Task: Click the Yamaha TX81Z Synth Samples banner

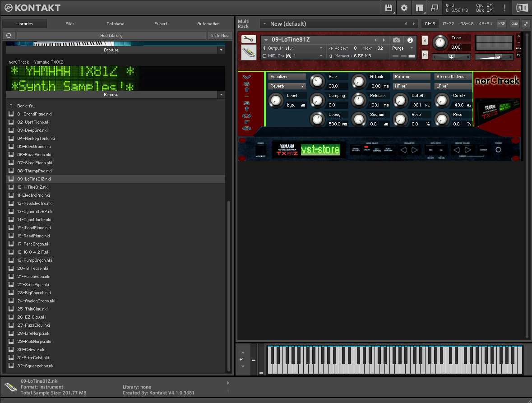Action: [x=116, y=79]
